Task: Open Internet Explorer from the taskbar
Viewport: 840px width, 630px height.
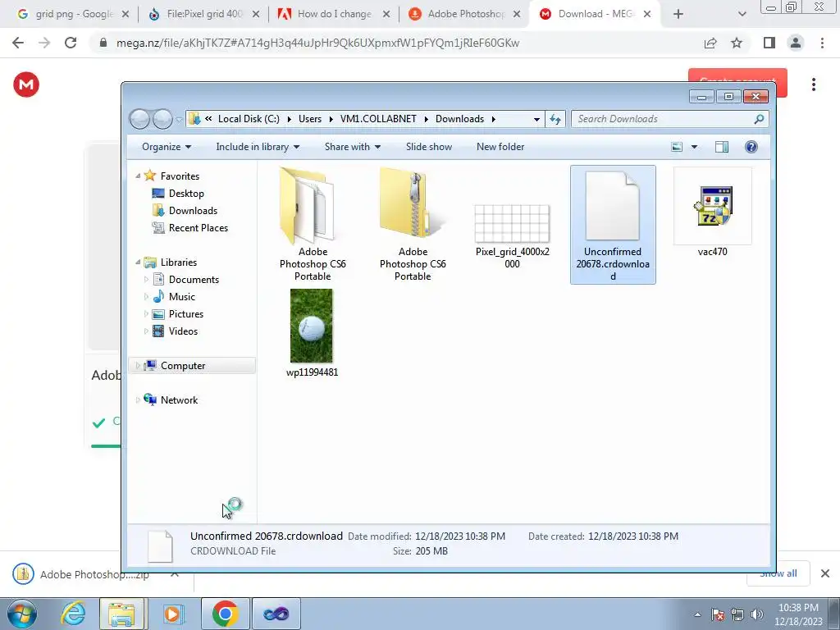Action: [x=73, y=614]
